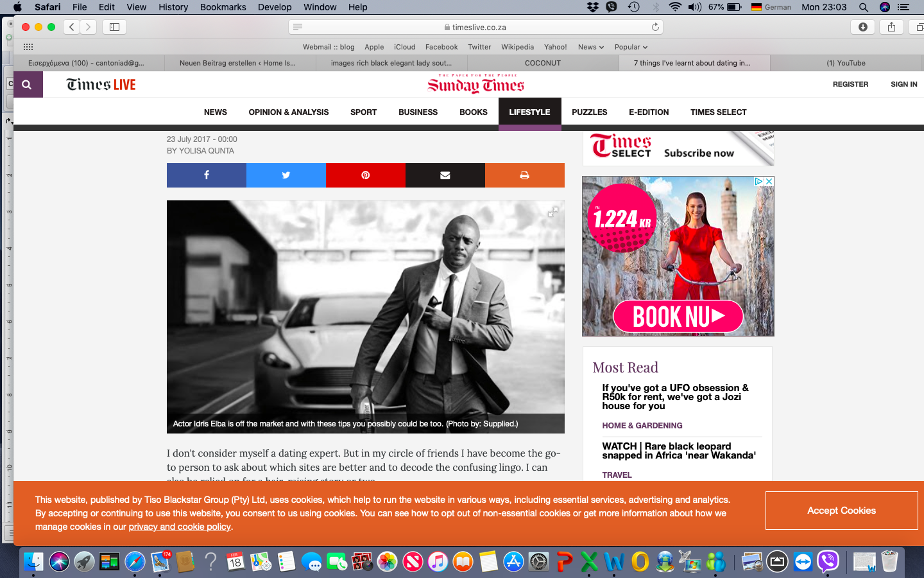Open Viber from the Dock

point(828,562)
